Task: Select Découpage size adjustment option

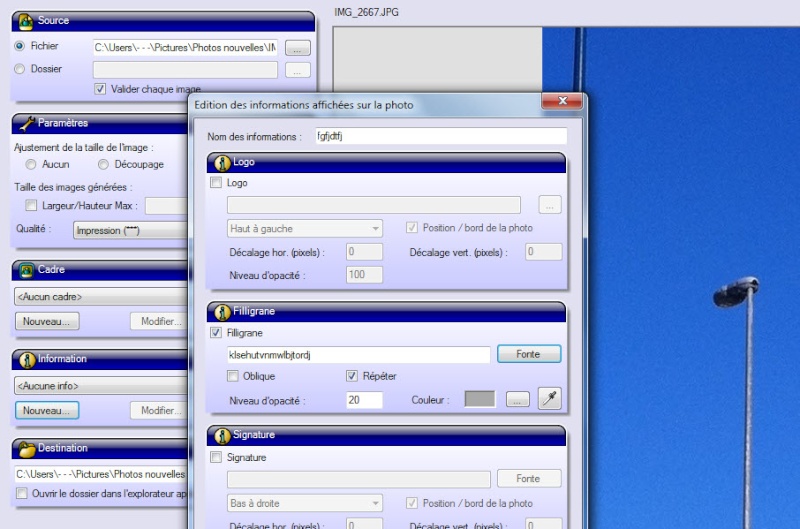Action: tap(104, 164)
